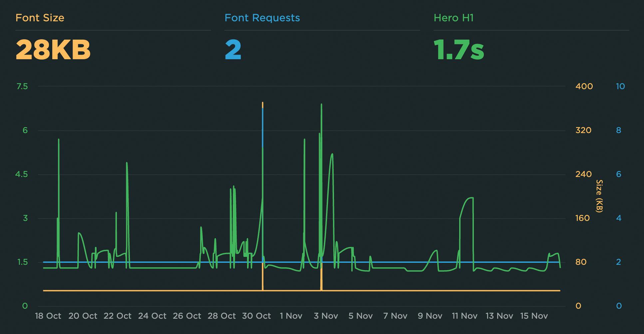Click the 24 Oct date label
This screenshot has height=334, width=644.
pos(152,316)
